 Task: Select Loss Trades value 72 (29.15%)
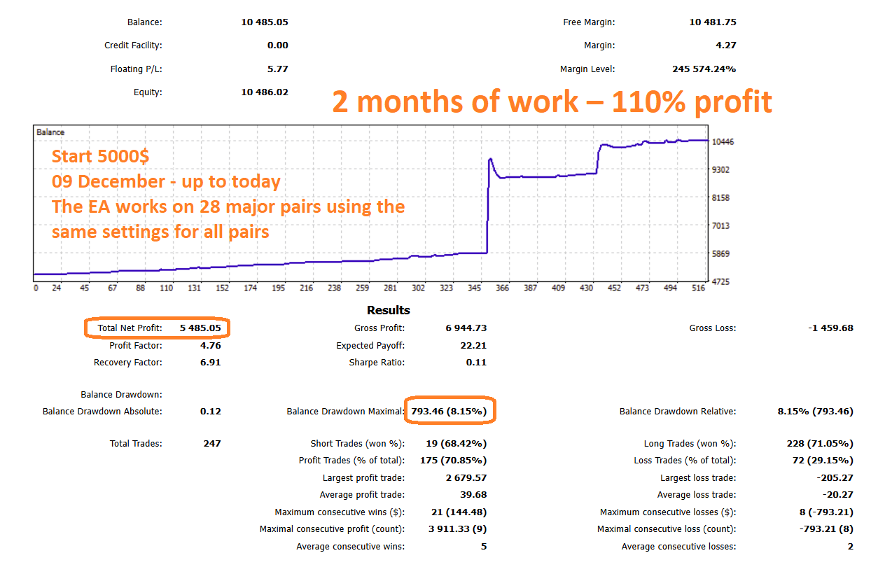point(823,461)
